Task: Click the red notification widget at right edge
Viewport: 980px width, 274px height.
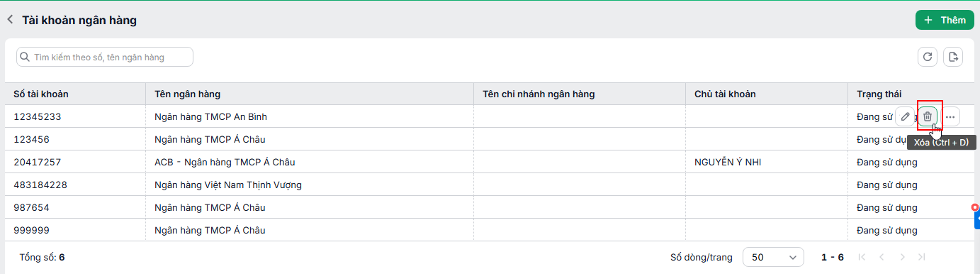Action: (976, 207)
